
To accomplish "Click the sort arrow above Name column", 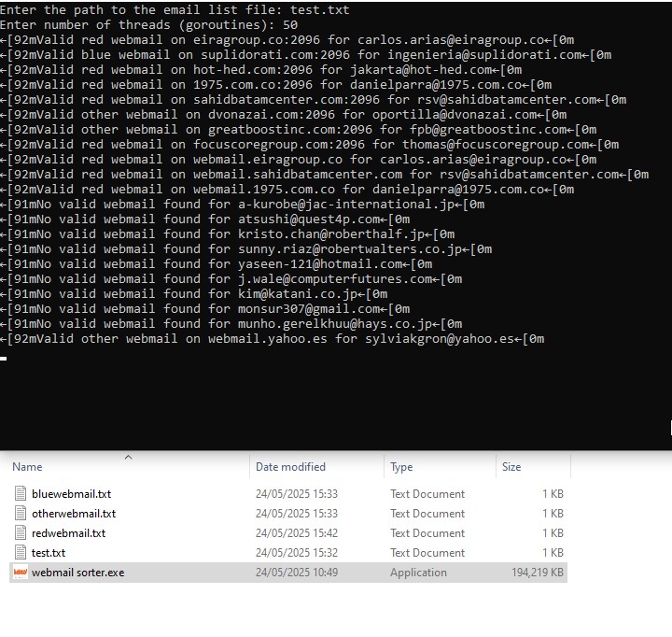I will [x=128, y=458].
